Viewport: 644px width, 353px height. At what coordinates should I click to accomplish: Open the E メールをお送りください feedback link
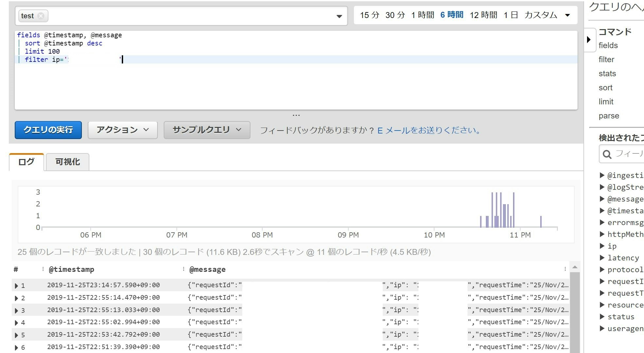point(429,131)
